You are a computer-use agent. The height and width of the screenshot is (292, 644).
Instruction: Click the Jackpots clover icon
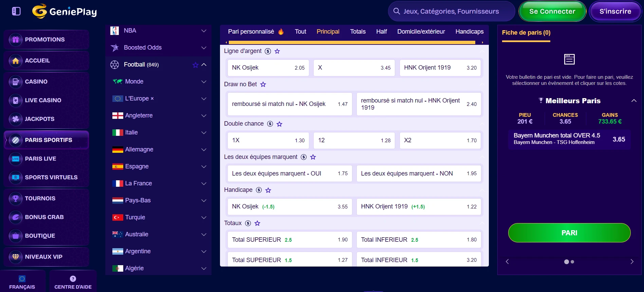pyautogui.click(x=16, y=119)
